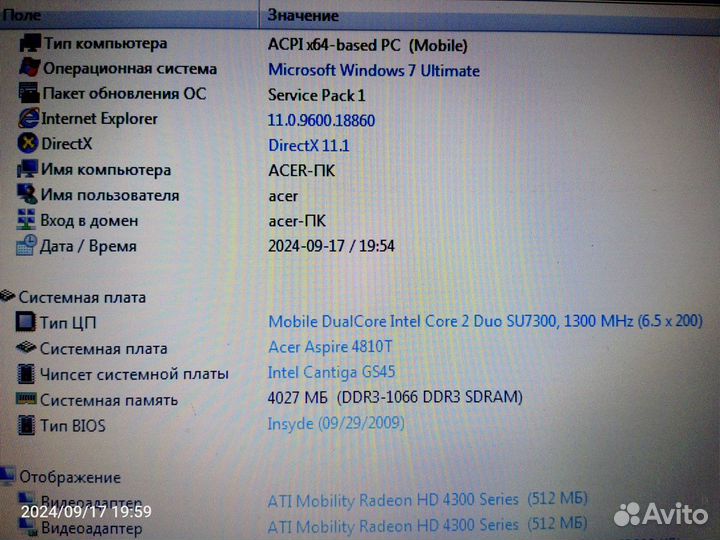Open the DirectX 11.1 link
The image size is (720, 540).
(309, 146)
